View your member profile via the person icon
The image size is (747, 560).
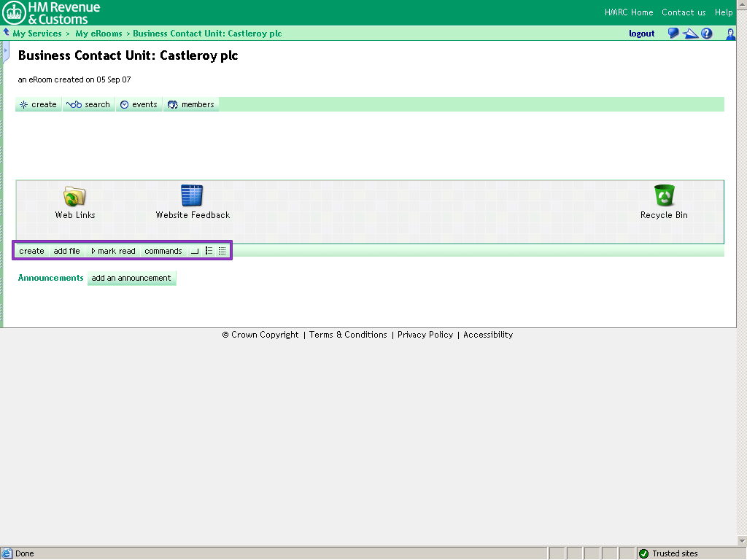pos(730,34)
